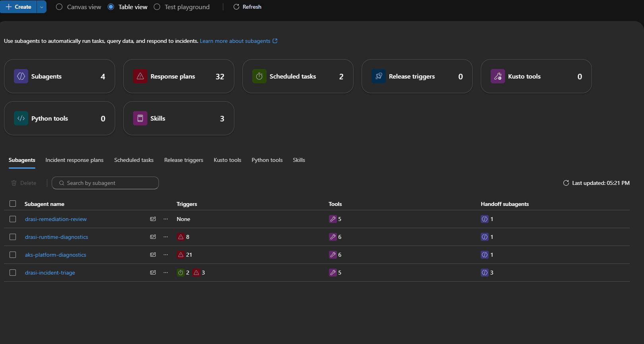Open the more options menu for drasi-runtime-diagnostics
This screenshot has width=644, height=344.
166,237
